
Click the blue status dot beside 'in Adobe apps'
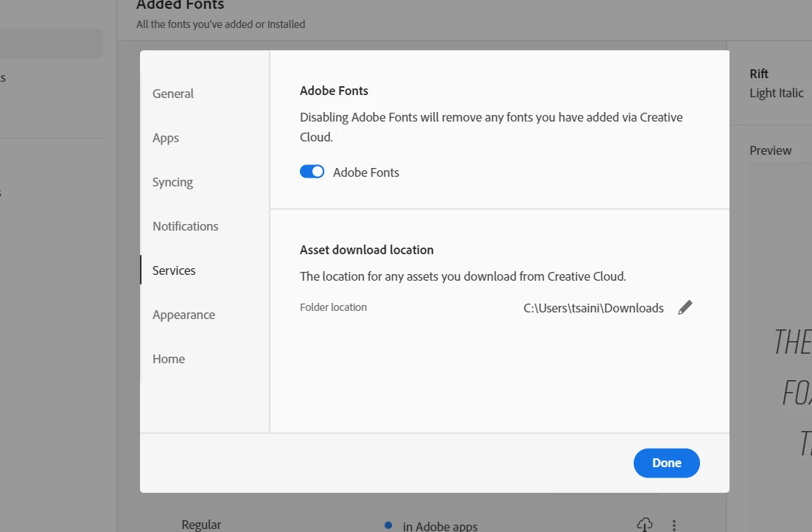tap(388, 525)
